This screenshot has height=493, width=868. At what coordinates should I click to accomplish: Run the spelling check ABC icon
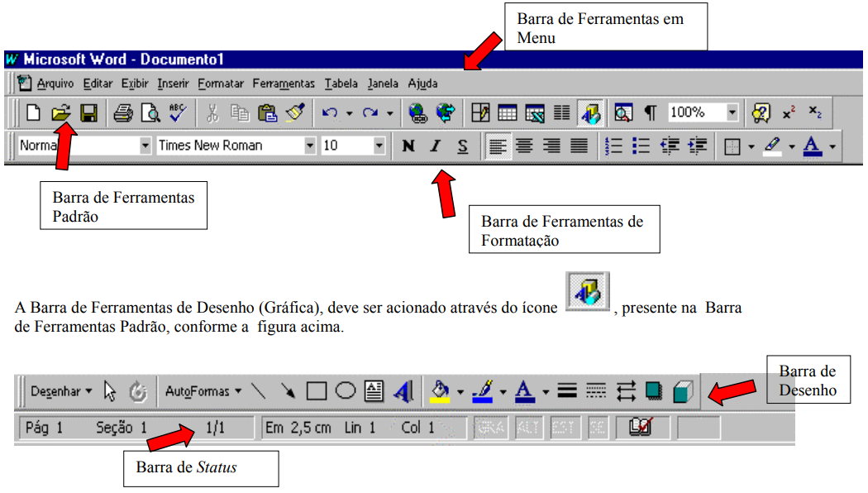pos(177,112)
